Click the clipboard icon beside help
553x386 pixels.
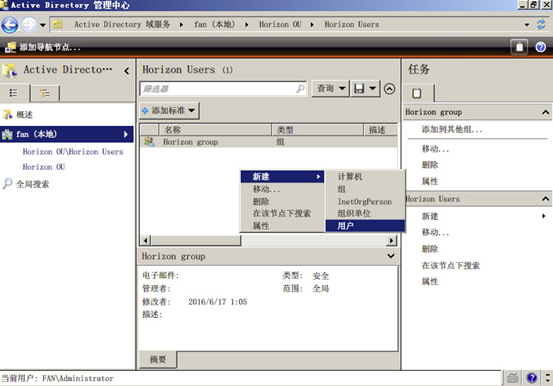(x=519, y=47)
